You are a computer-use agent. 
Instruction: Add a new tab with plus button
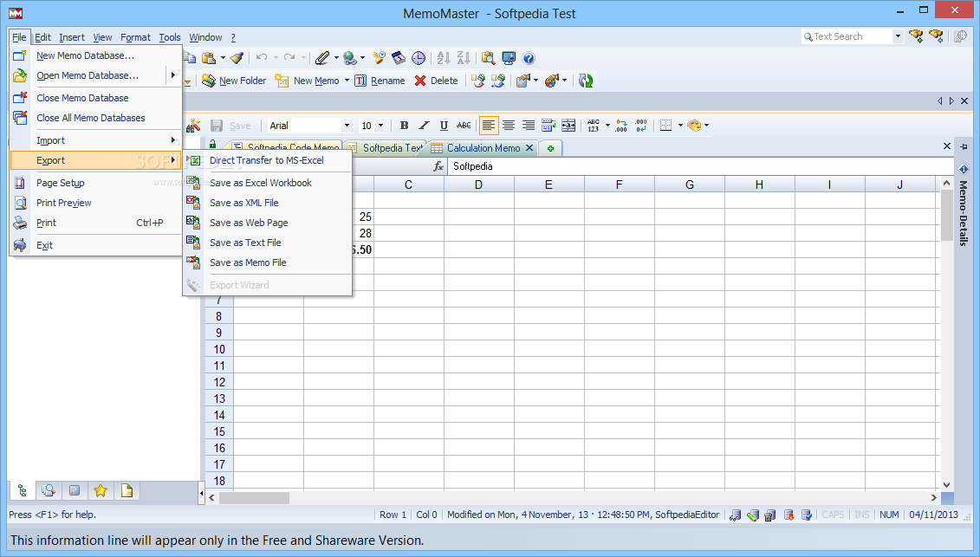tap(550, 148)
